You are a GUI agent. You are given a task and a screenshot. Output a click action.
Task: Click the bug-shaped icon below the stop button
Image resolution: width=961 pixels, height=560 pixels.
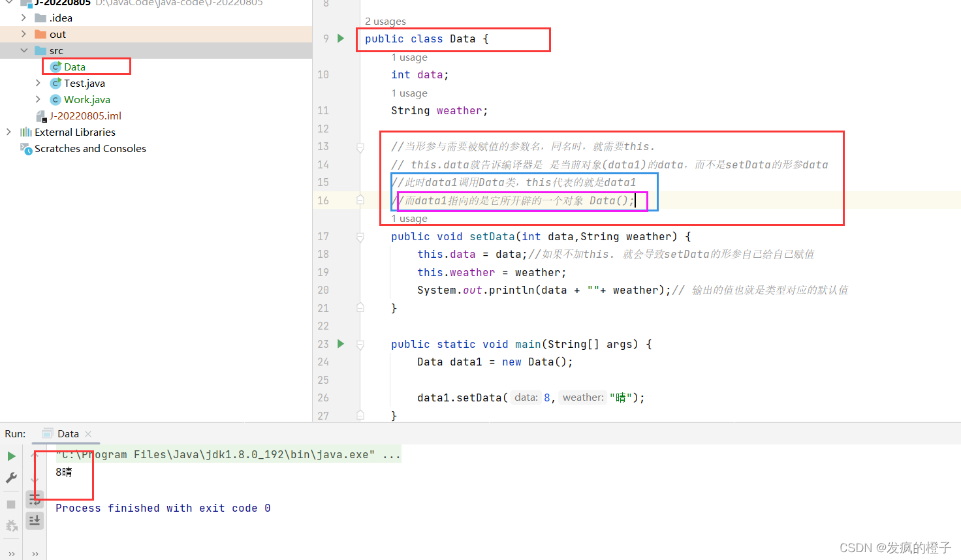click(11, 525)
